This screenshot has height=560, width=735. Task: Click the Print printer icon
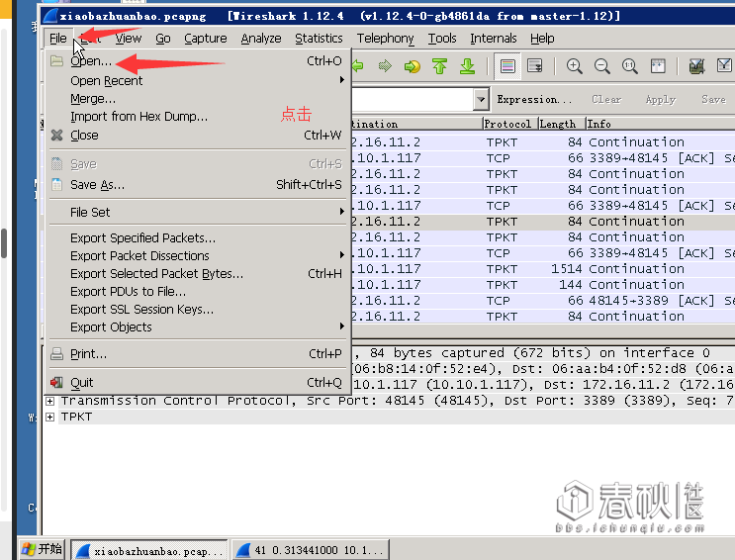[56, 353]
